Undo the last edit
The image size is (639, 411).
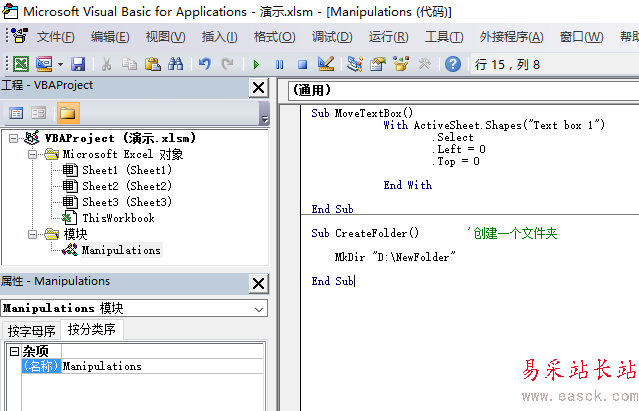pos(205,64)
